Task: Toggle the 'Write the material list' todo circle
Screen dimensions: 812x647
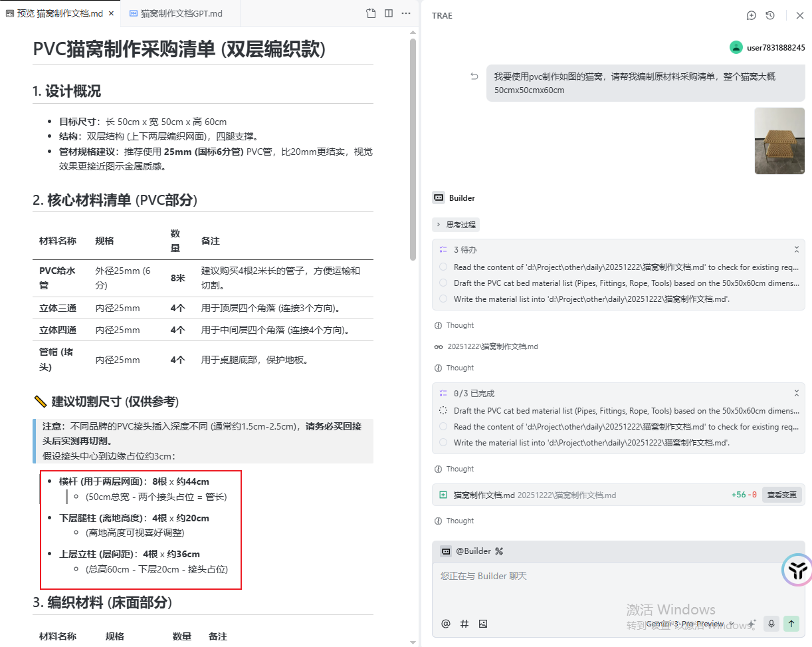Action: 443,299
